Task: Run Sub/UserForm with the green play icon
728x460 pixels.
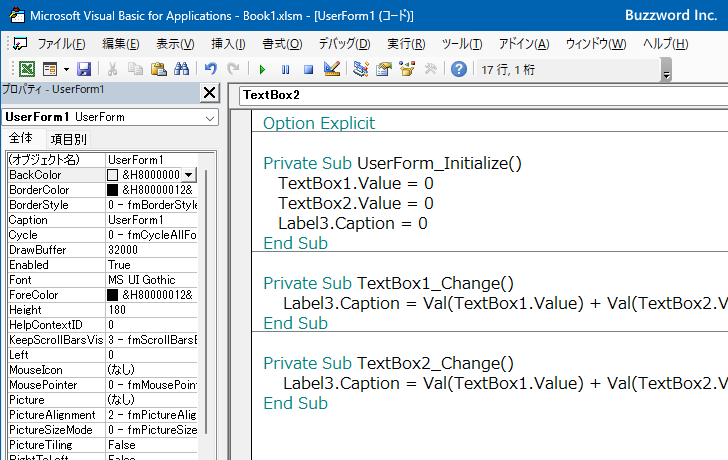Action: 262,70
